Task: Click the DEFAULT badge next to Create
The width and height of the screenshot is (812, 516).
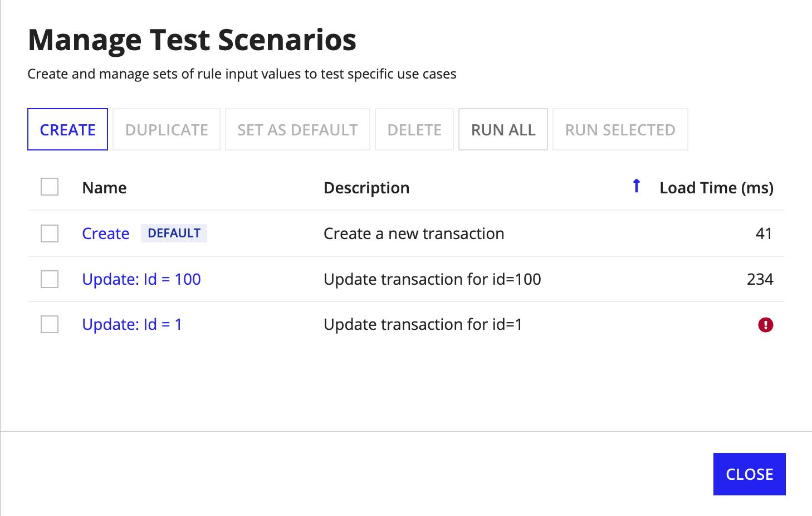Action: tap(174, 233)
